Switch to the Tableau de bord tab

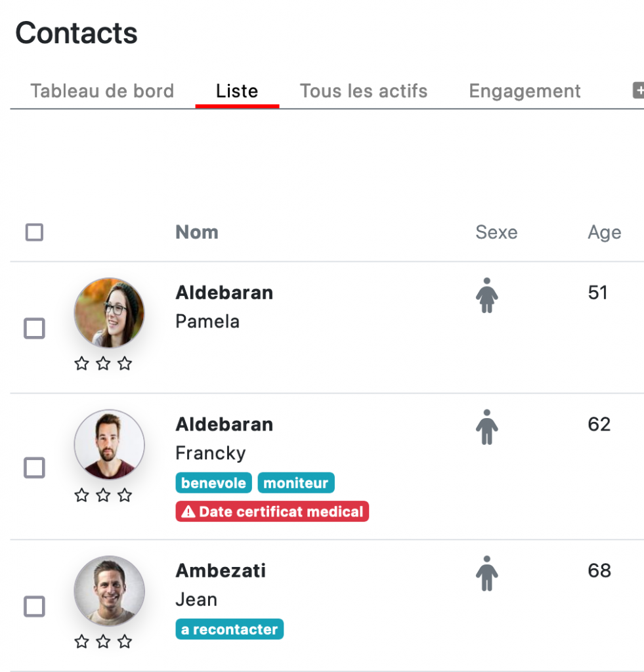(102, 91)
